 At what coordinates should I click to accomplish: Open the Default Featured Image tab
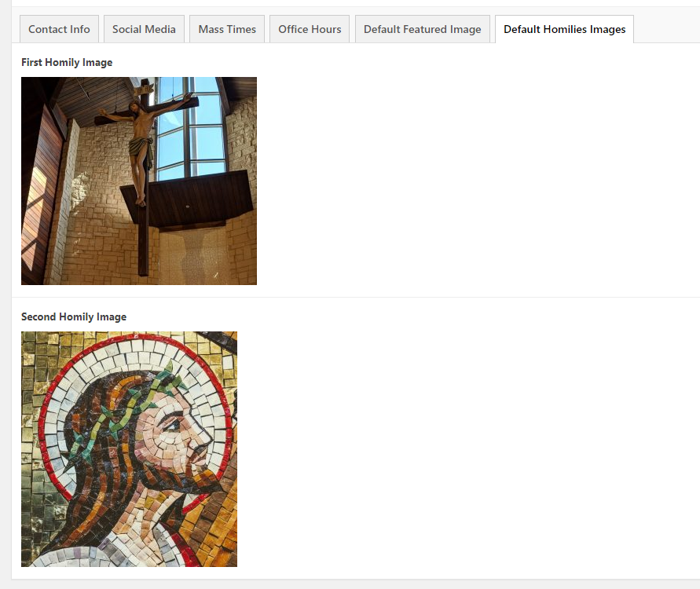[x=422, y=29]
